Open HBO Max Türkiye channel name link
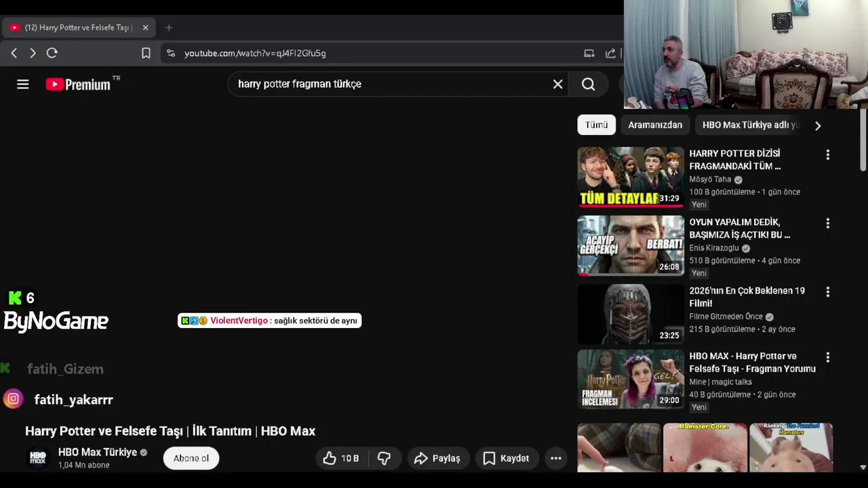868x488 pixels. [x=98, y=452]
